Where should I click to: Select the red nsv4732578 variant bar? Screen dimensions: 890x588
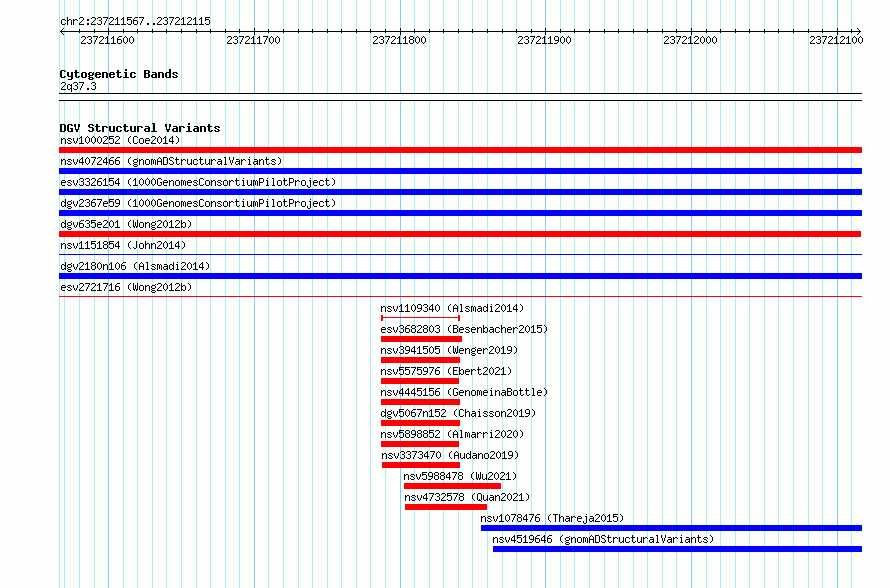pyautogui.click(x=446, y=507)
